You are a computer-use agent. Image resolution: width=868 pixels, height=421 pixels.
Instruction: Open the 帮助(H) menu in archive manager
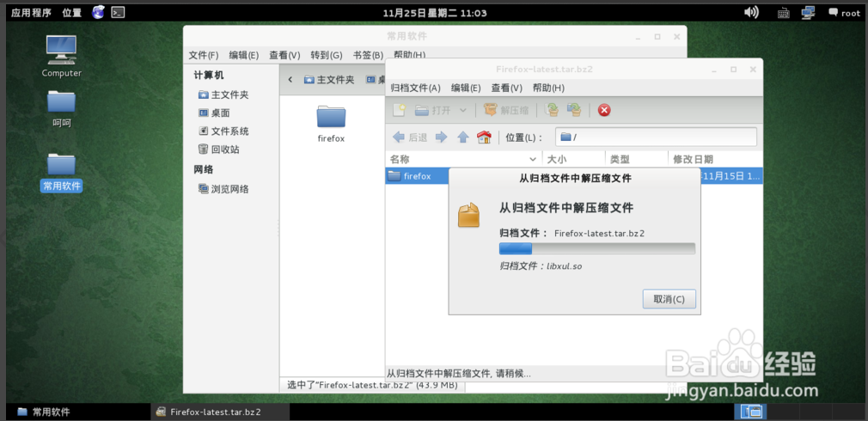click(x=548, y=88)
